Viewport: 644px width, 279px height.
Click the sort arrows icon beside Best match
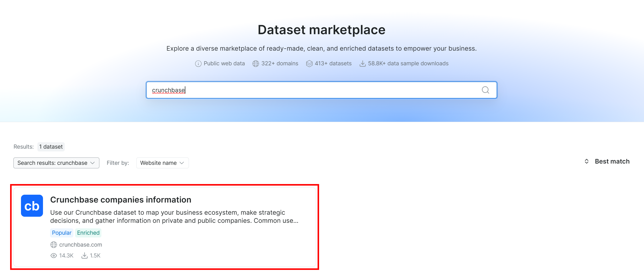[587, 161]
